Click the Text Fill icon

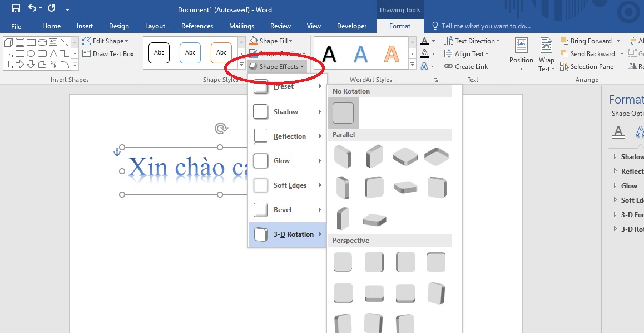pyautogui.click(x=425, y=41)
